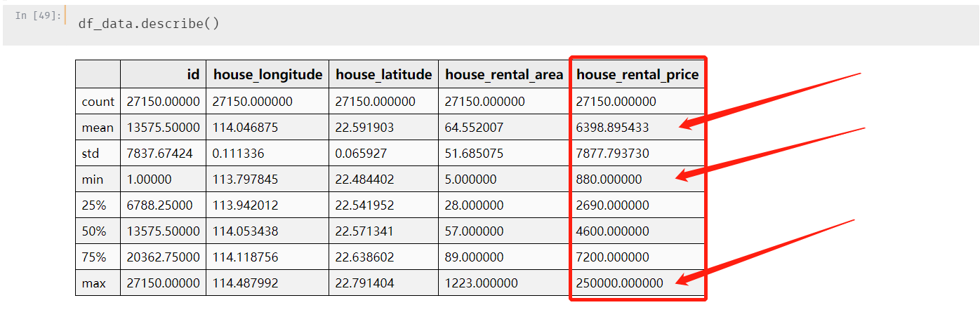
Task: Click the house_rental_price column header
Action: click(637, 74)
